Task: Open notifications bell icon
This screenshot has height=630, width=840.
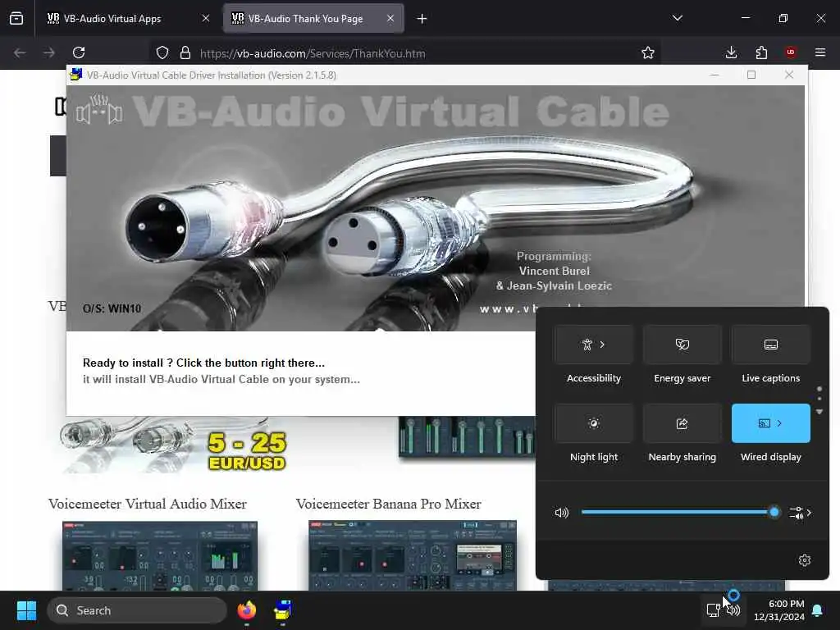Action: 818,610
